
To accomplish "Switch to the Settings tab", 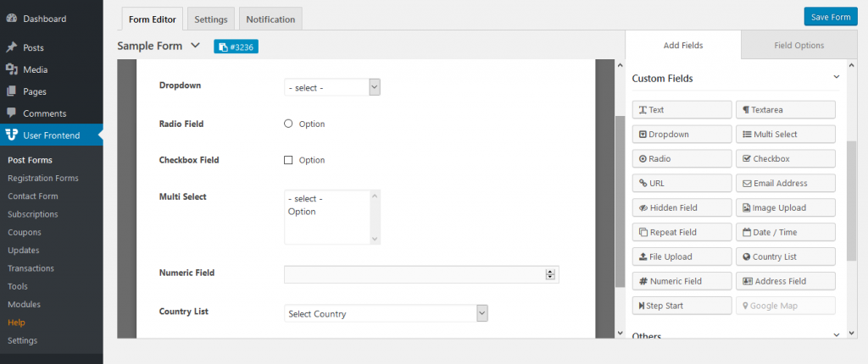I will pos(211,19).
